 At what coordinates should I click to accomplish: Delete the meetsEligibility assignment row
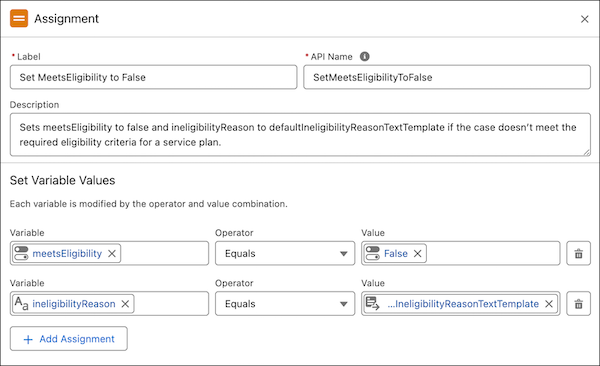pos(579,253)
